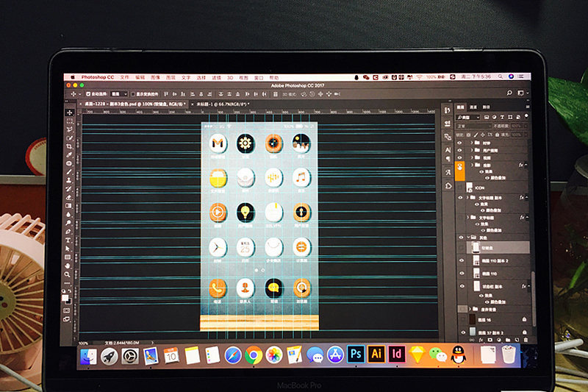Enable show transform controls checkbox
588x392 pixels.
click(133, 94)
